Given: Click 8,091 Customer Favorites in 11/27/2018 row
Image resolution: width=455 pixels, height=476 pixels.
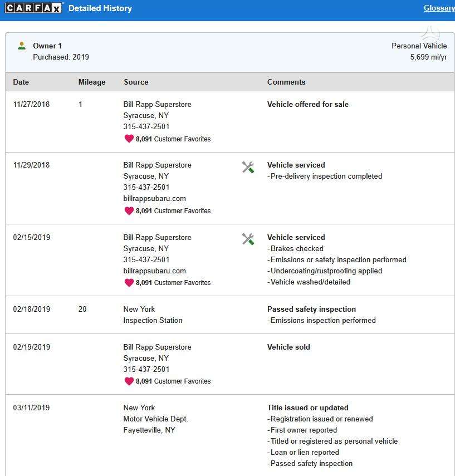Looking at the screenshot, I should point(173,139).
